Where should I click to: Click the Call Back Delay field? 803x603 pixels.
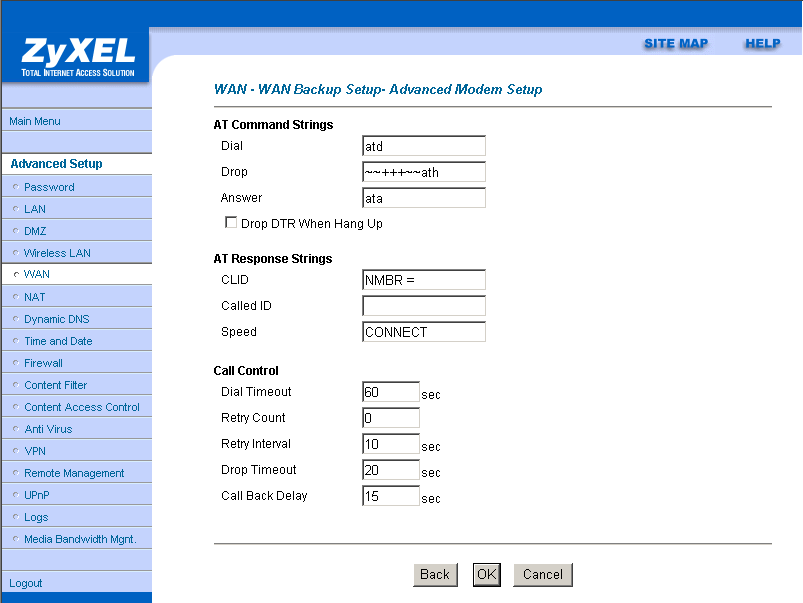pyautogui.click(x=391, y=496)
